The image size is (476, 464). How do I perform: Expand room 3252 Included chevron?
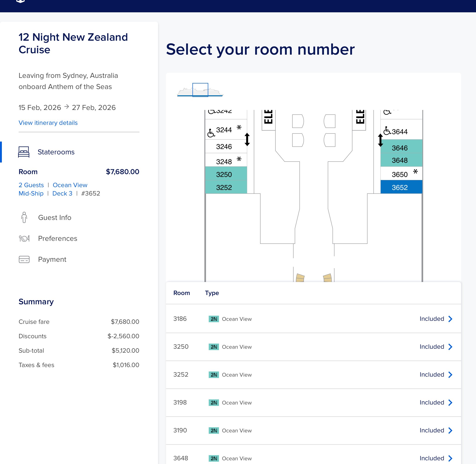click(450, 375)
